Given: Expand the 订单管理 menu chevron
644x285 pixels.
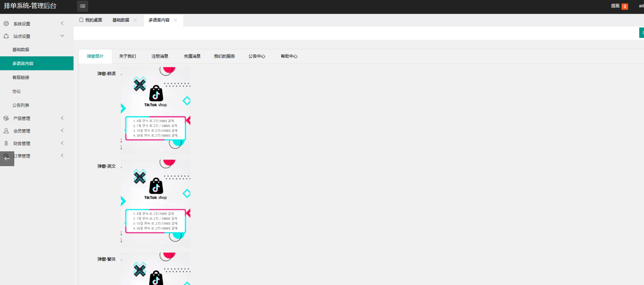Looking at the screenshot, I should click(62, 156).
